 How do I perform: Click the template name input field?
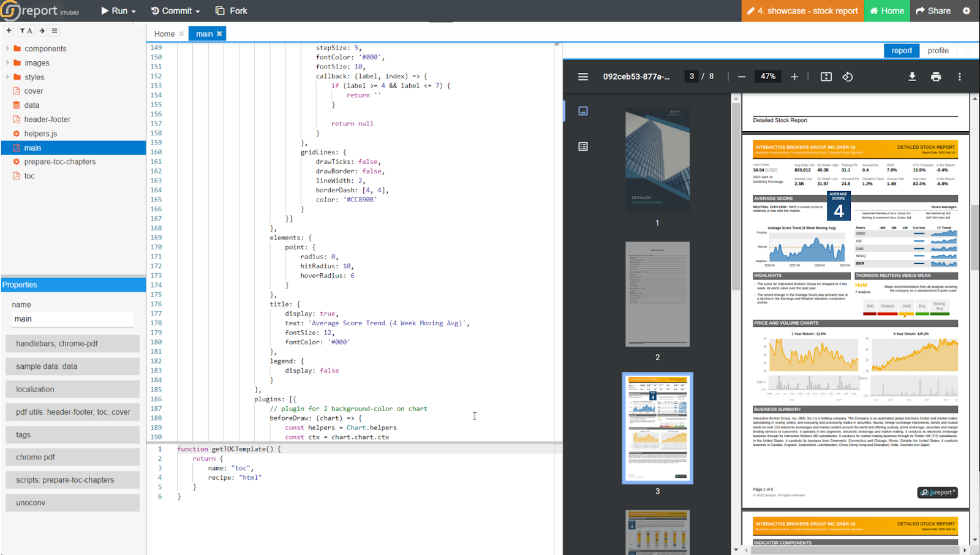pyautogui.click(x=73, y=319)
